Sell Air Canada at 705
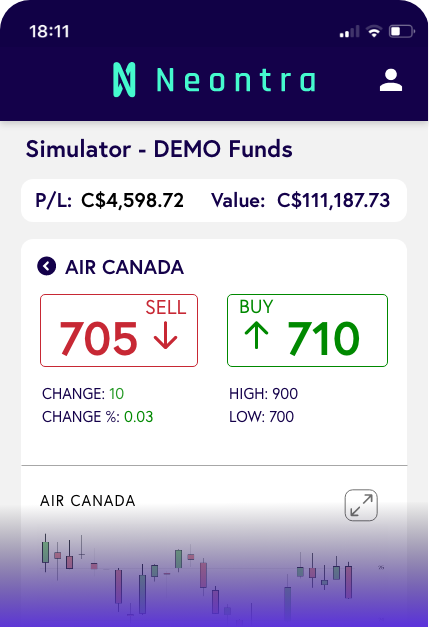The height and width of the screenshot is (627, 429). [119, 330]
